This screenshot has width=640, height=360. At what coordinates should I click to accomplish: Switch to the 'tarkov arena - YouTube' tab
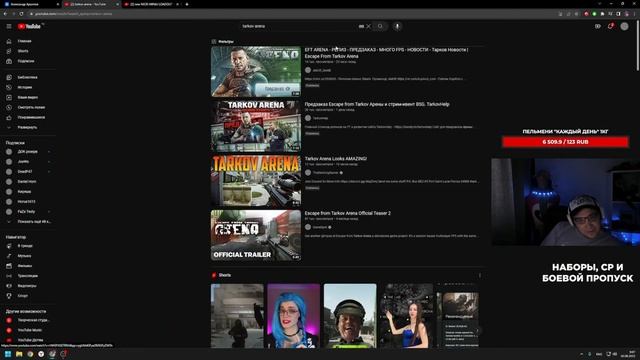(91, 4)
